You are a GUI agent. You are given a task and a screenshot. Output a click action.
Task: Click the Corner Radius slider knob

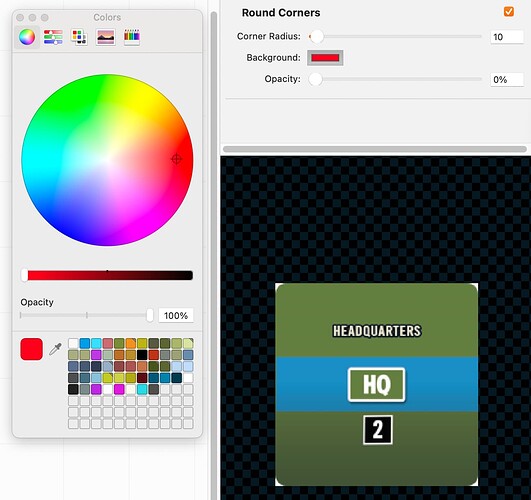(317, 36)
